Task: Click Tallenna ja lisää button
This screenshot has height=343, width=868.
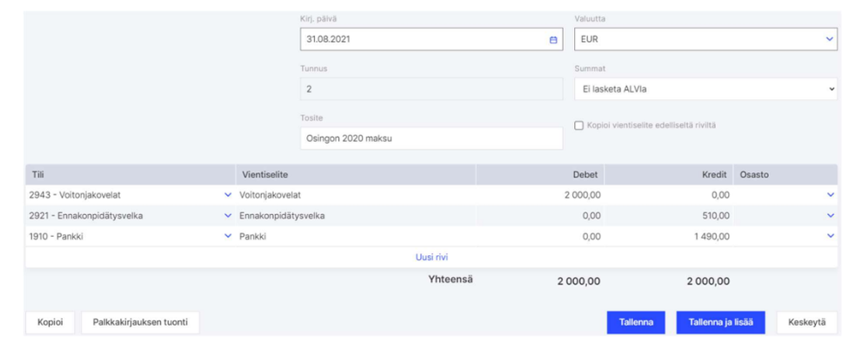Action: (x=720, y=322)
